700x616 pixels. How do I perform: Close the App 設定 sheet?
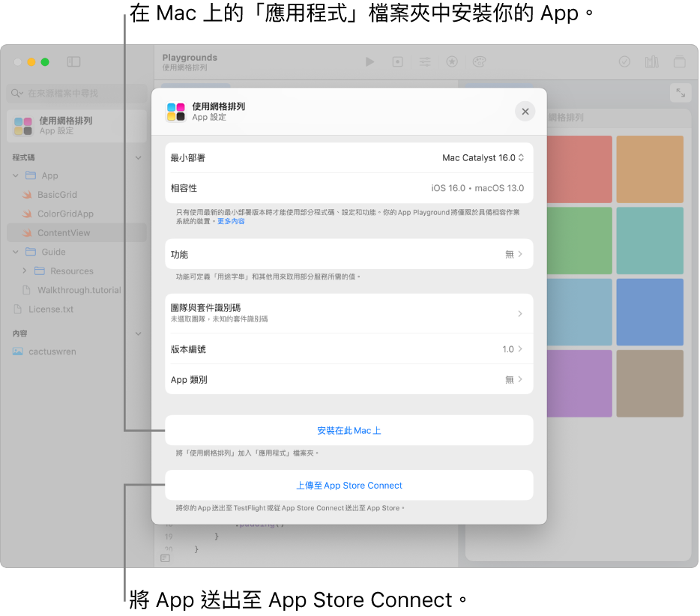[525, 112]
